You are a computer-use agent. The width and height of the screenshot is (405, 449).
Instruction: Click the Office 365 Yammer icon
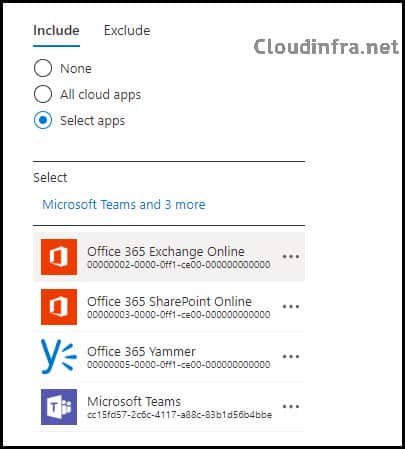(x=59, y=357)
